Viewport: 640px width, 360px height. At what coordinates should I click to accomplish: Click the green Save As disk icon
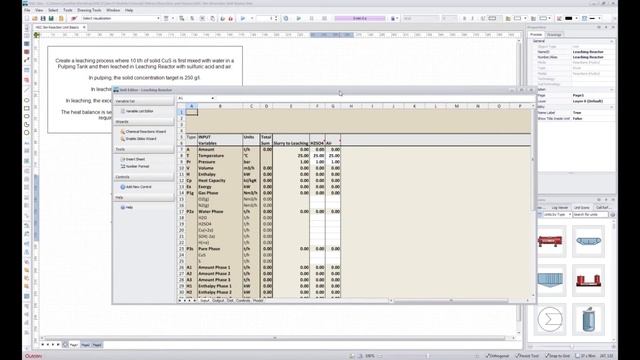coord(51,18)
